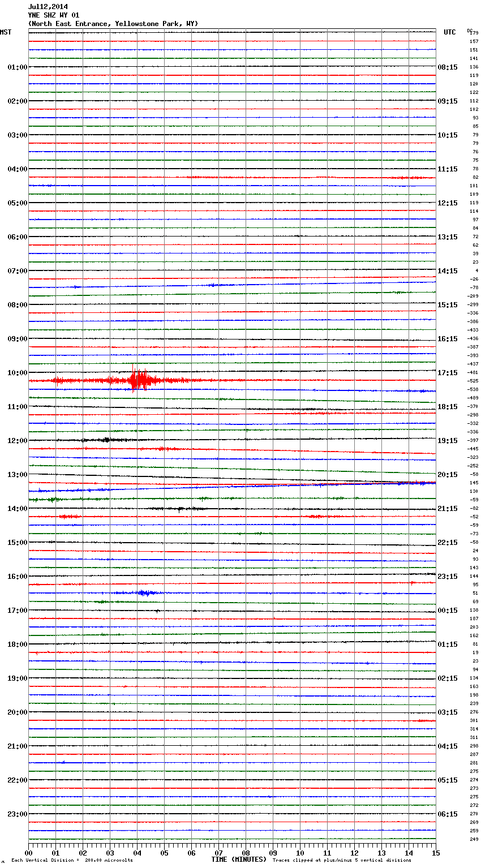
Task: Click the 23:15 UTC time label
Action: 448,577
